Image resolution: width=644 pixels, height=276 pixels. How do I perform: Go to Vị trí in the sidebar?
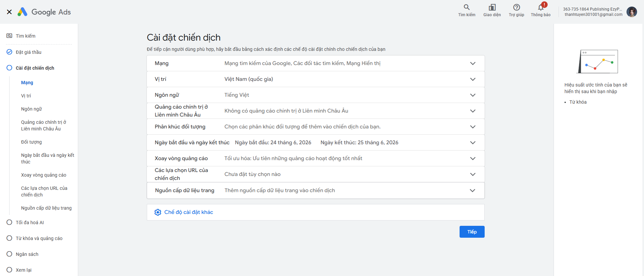26,96
